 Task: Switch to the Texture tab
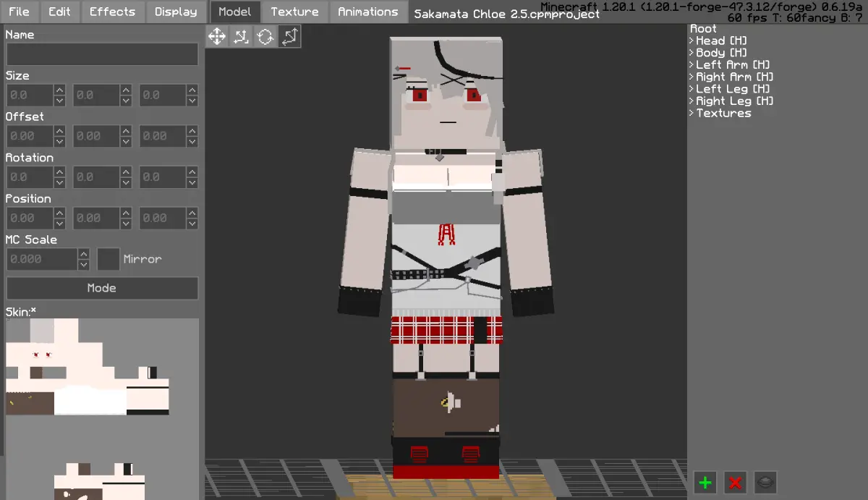294,12
